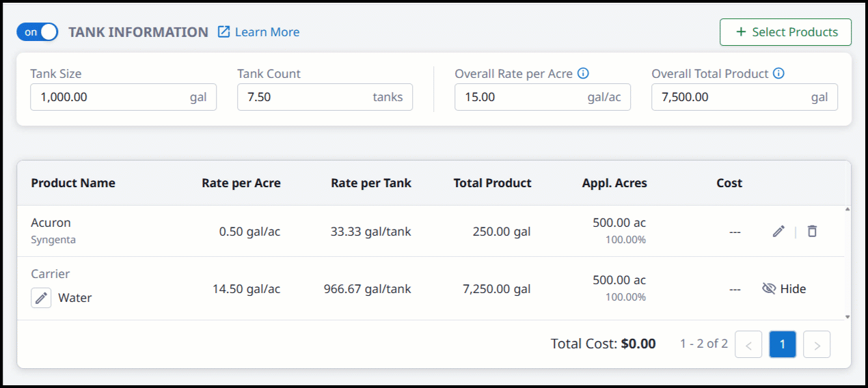Image resolution: width=868 pixels, height=388 pixels.
Task: Click the Tank Size input field
Action: coord(123,97)
